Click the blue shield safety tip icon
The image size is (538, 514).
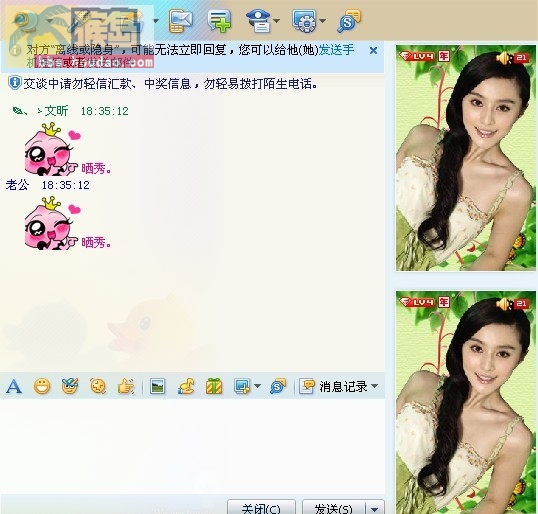pos(14,83)
